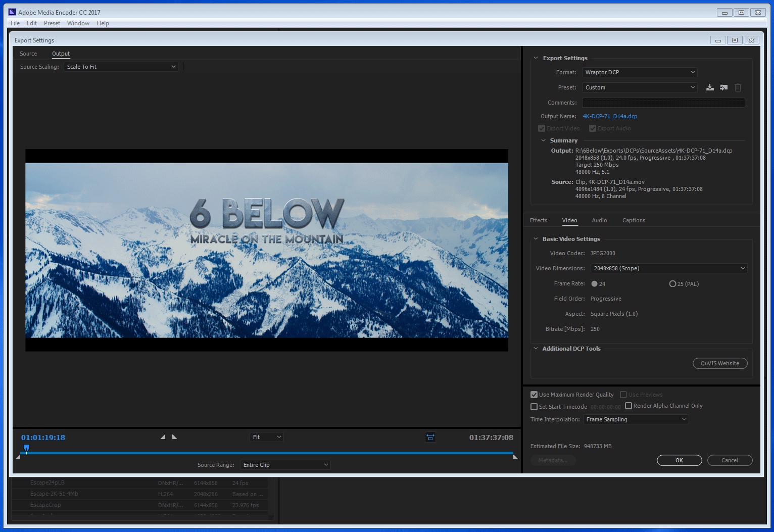Open the Source Range dropdown
Image resolution: width=774 pixels, height=532 pixels.
[285, 465]
